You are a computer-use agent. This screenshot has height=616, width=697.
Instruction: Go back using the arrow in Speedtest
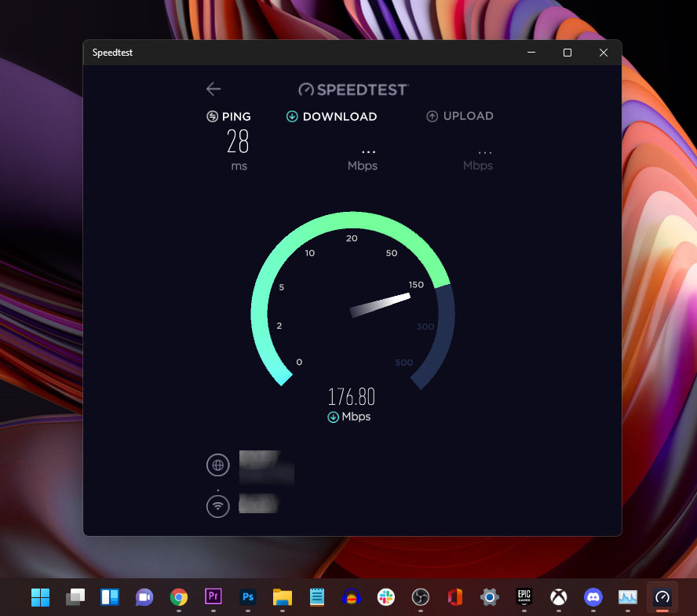coord(213,89)
